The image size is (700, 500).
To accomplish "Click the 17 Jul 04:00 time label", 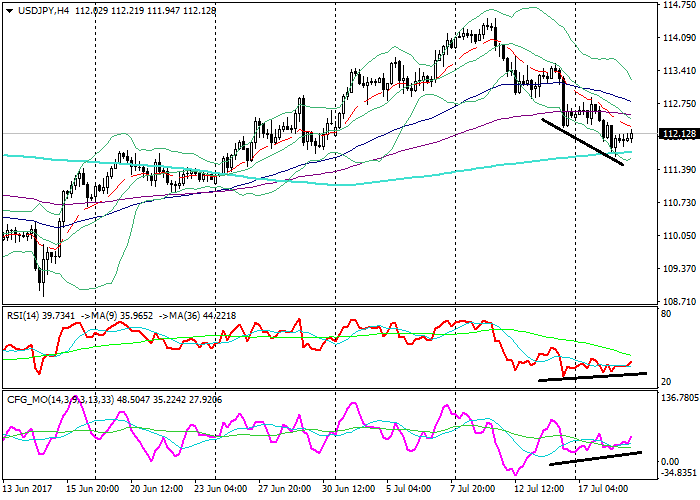I will click(604, 489).
